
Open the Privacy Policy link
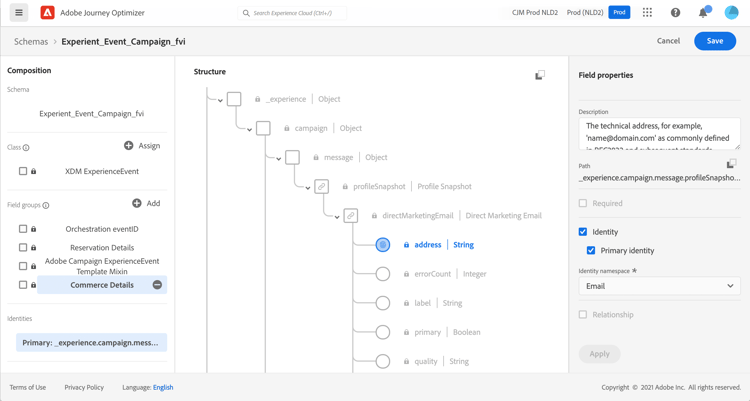pos(84,387)
